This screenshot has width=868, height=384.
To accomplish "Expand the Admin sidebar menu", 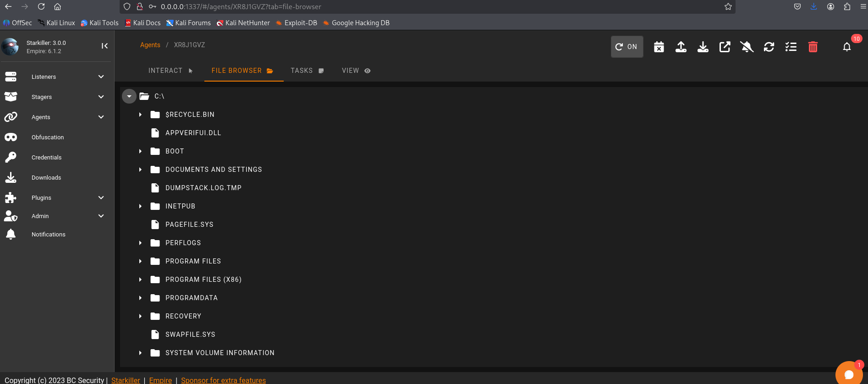I will [101, 216].
